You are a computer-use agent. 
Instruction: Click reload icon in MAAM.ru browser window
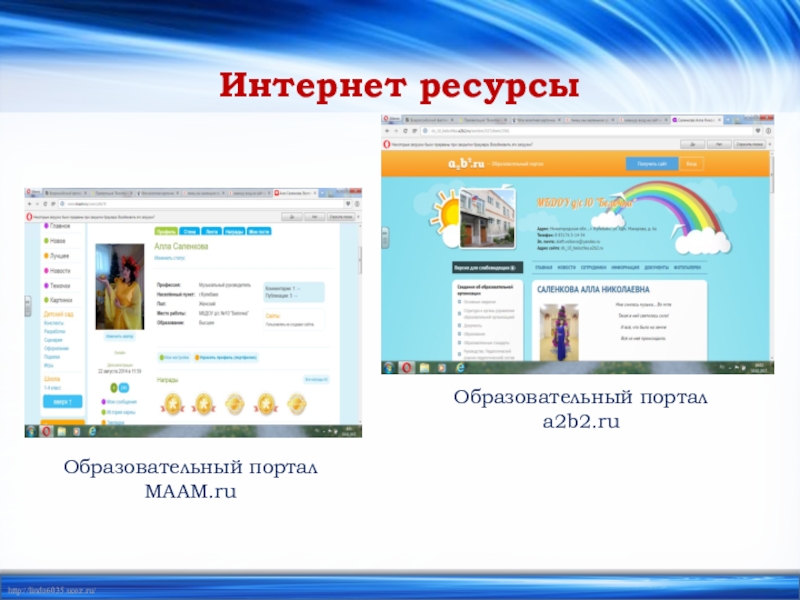[x=45, y=204]
